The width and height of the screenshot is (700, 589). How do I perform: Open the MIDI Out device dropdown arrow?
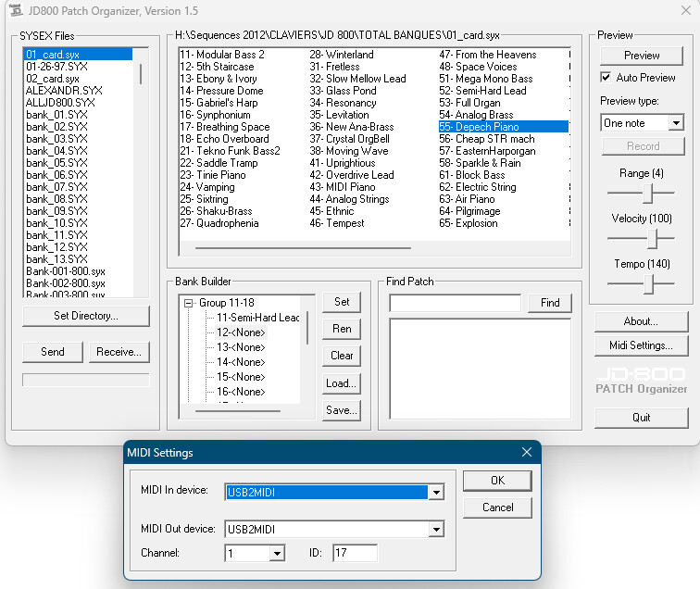coord(436,529)
